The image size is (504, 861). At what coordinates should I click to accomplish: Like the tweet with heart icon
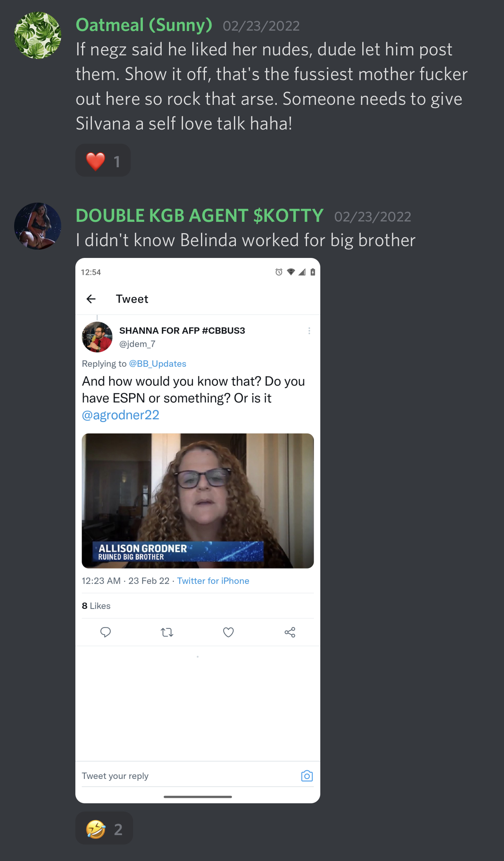pyautogui.click(x=228, y=632)
